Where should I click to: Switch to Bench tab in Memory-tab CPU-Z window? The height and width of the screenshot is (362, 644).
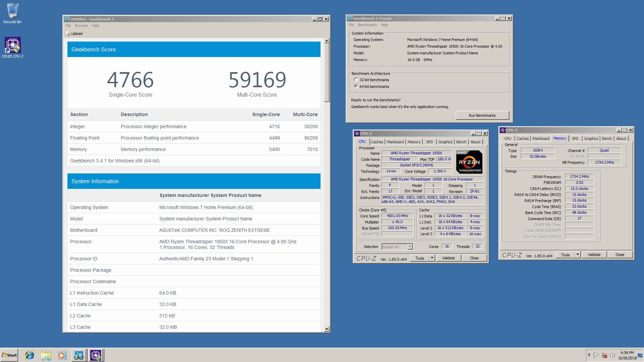(607, 139)
